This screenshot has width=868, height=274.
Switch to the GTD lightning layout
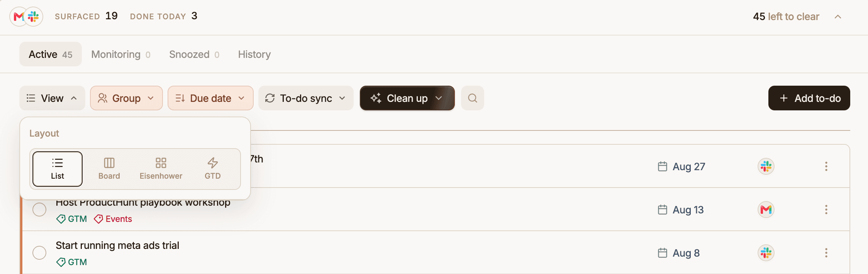click(212, 169)
